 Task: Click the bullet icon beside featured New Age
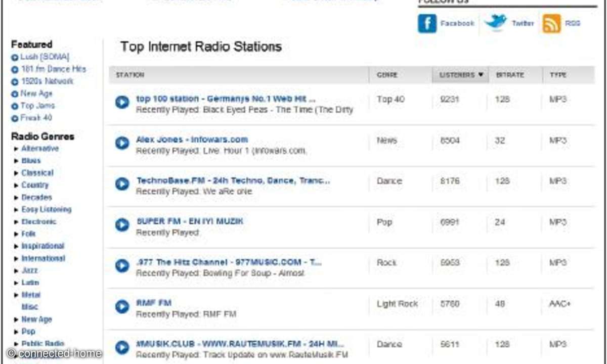(15, 94)
